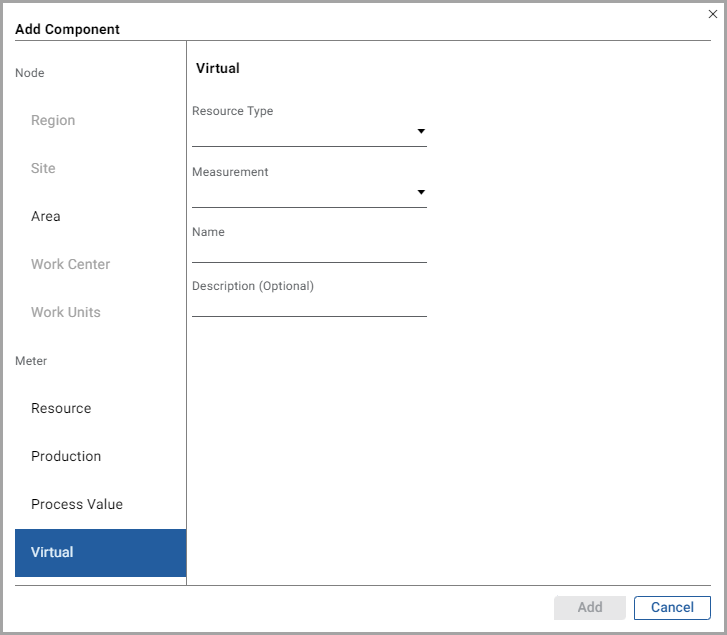
Task: Select the Region node type
Action: [53, 120]
